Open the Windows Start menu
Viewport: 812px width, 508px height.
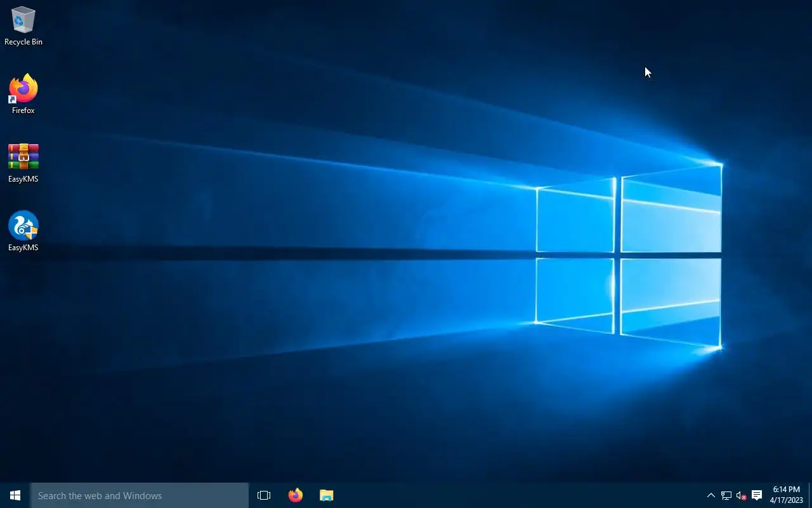pyautogui.click(x=15, y=495)
